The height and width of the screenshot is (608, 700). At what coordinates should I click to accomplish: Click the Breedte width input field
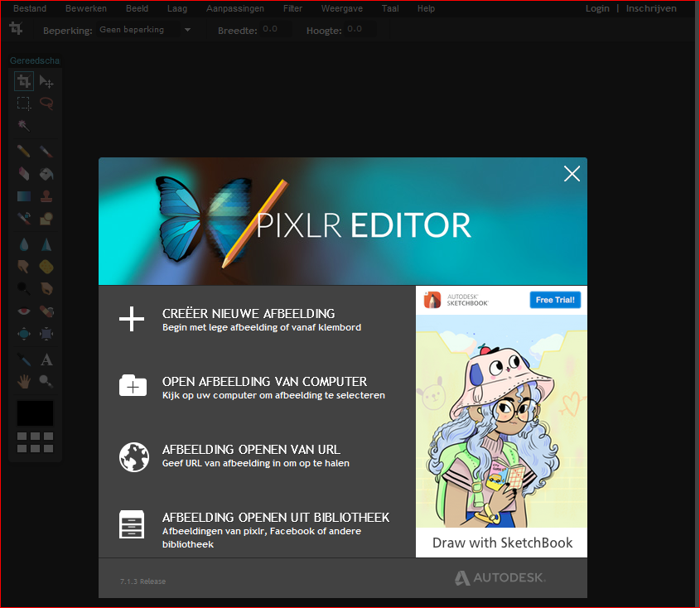pos(274,30)
